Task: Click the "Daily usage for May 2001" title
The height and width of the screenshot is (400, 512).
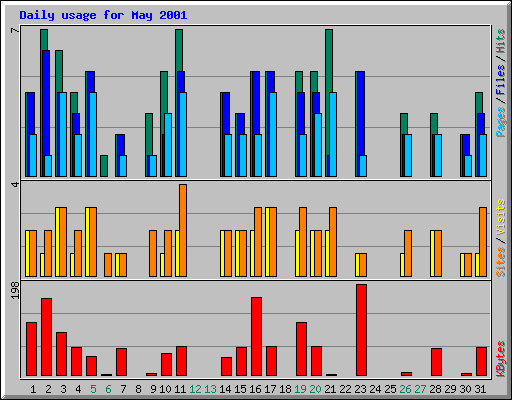Action: (x=103, y=15)
